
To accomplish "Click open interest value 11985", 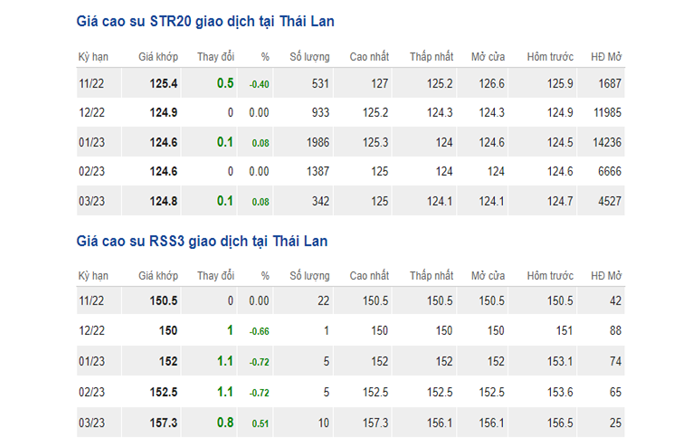I will click(606, 112).
